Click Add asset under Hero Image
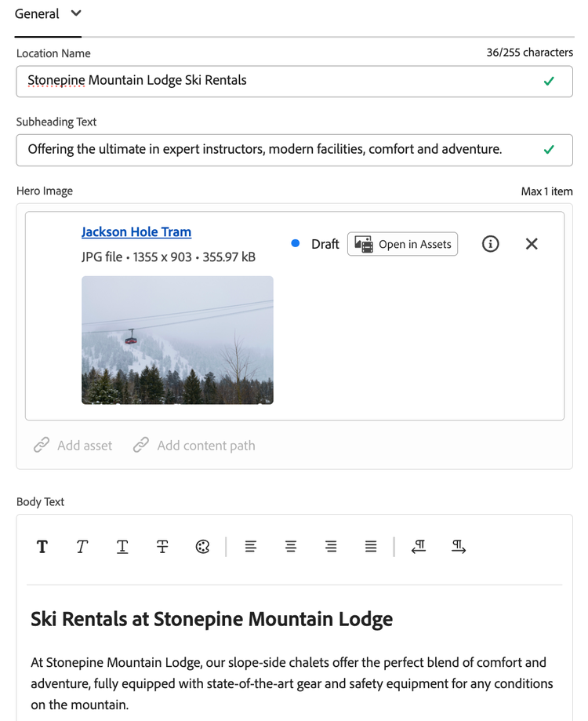The width and height of the screenshot is (588, 721). click(x=73, y=446)
